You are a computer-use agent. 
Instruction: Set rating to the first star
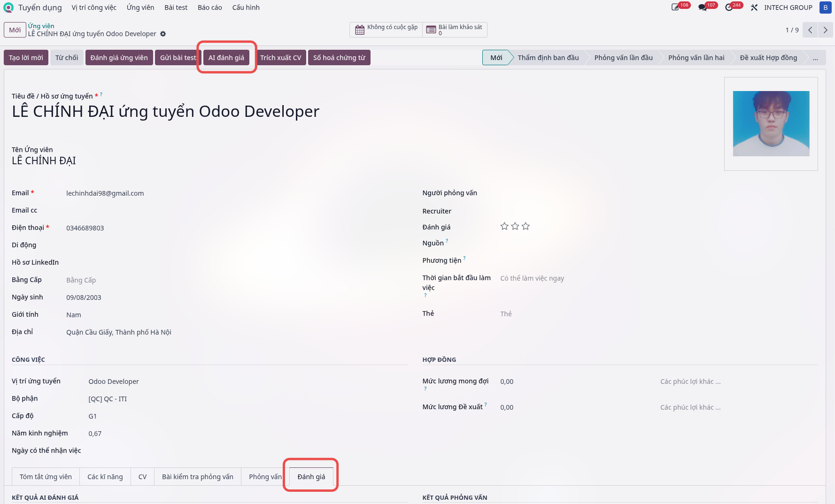tap(504, 226)
